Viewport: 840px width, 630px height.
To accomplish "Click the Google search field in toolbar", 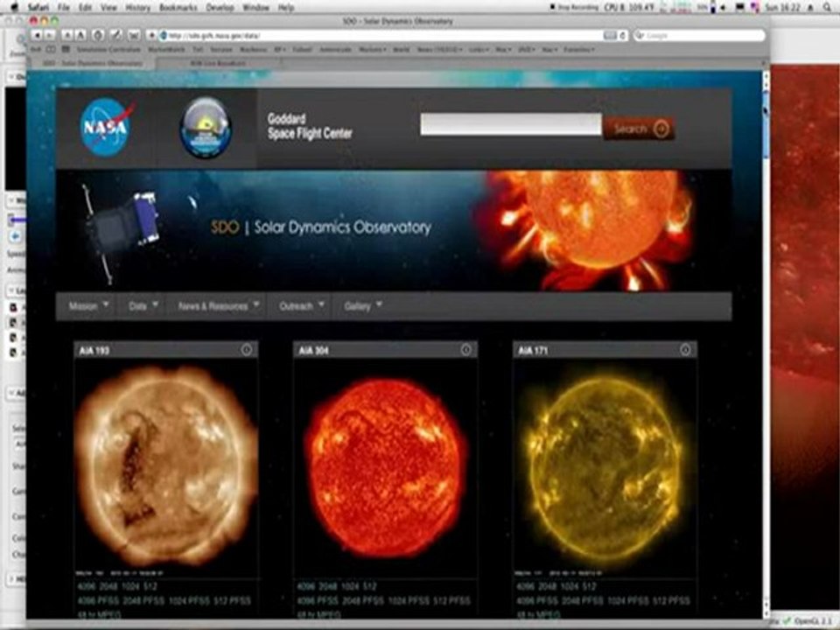I will point(699,35).
